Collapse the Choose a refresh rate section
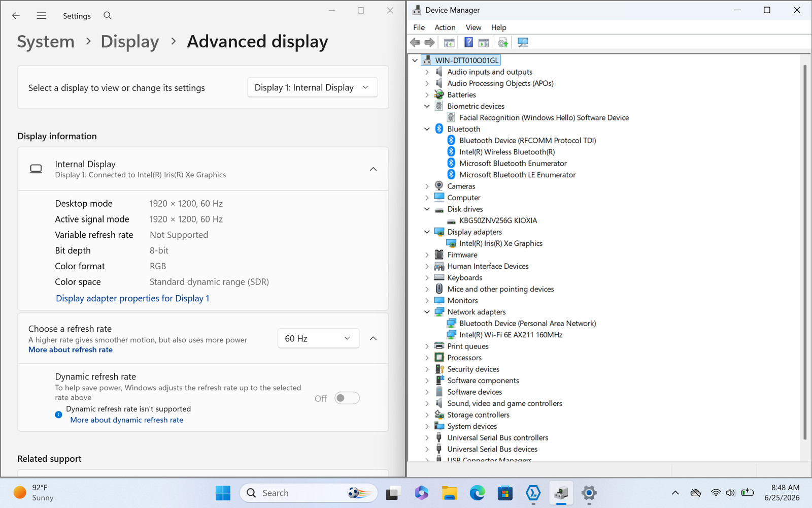 tap(373, 338)
